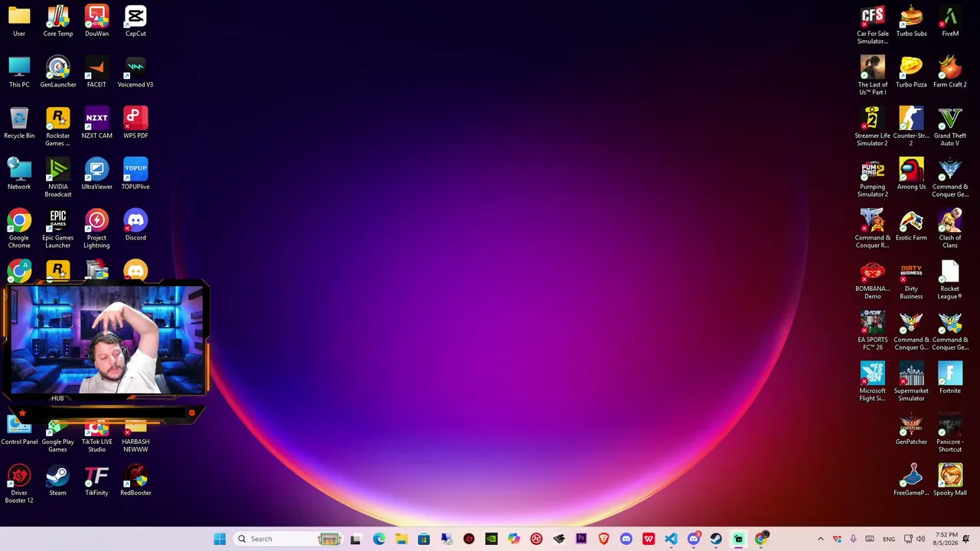Select the BOMBANA Demo desktop icon
This screenshot has height=551, width=980.
[873, 281]
